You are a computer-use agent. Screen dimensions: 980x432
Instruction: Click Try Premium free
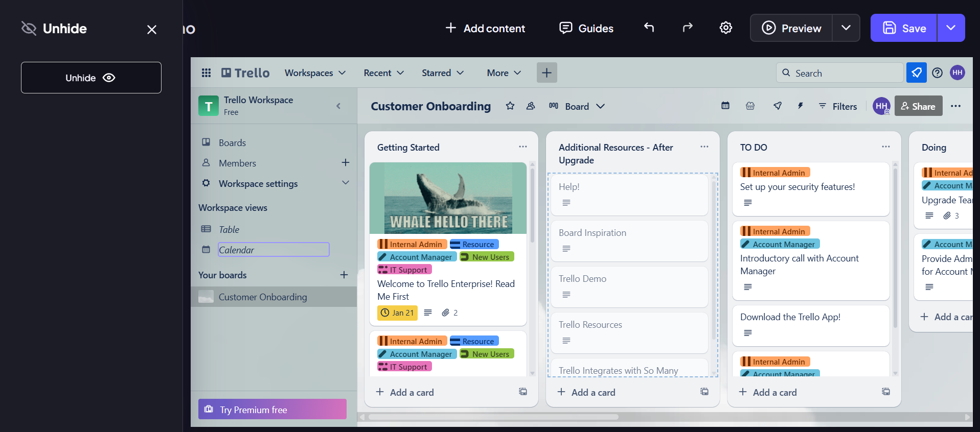[x=272, y=409]
